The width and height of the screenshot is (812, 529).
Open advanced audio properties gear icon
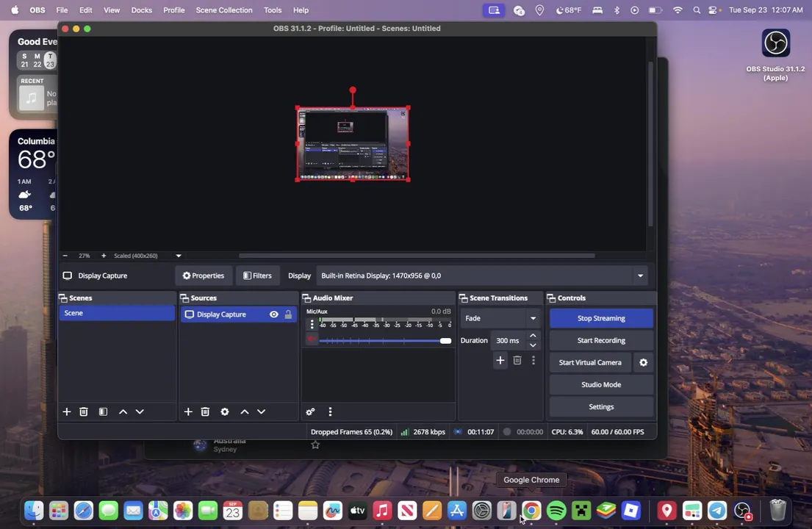(x=310, y=411)
